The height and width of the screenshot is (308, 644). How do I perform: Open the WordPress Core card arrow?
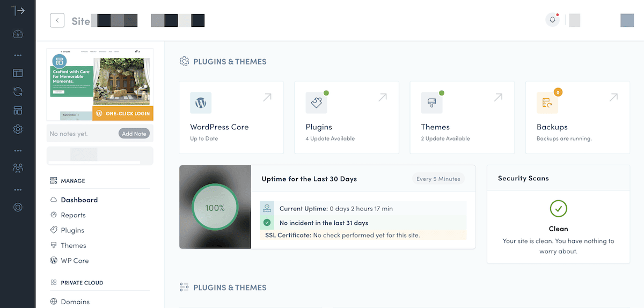[x=267, y=97]
